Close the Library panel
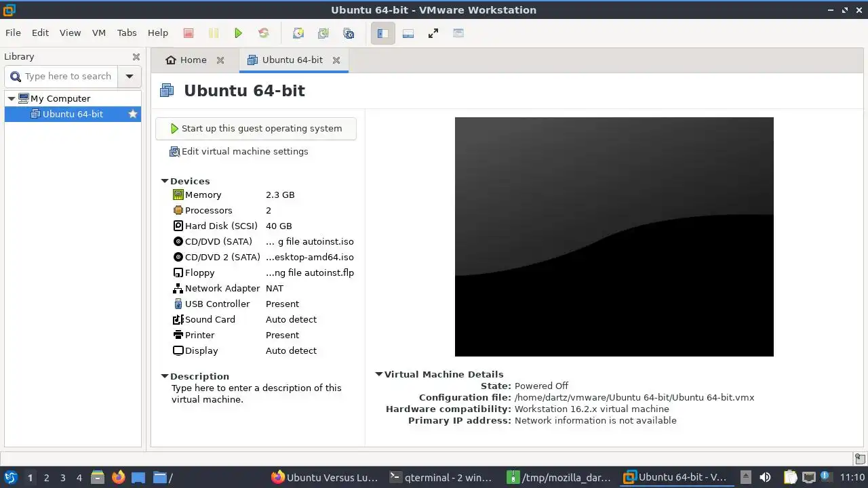The width and height of the screenshot is (868, 488). 136,57
